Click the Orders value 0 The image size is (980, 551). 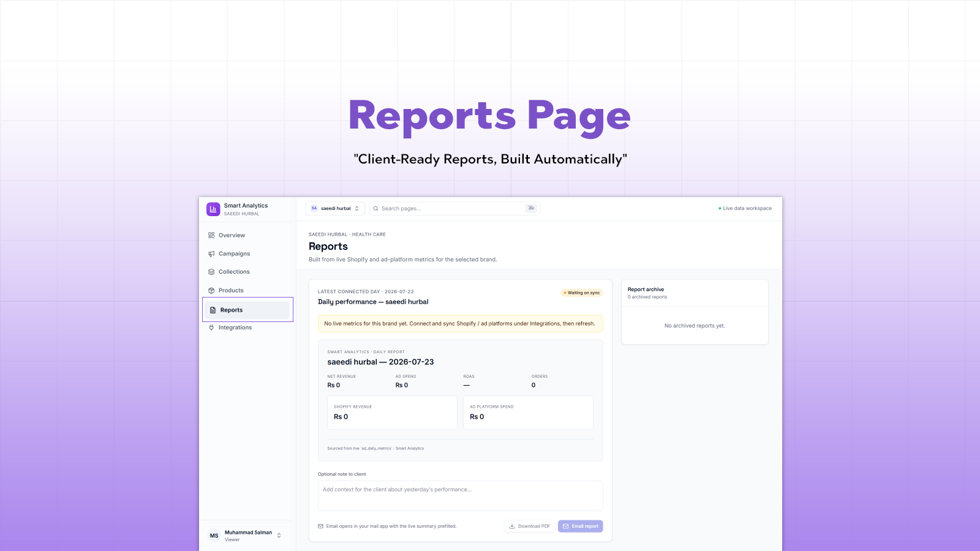click(533, 385)
